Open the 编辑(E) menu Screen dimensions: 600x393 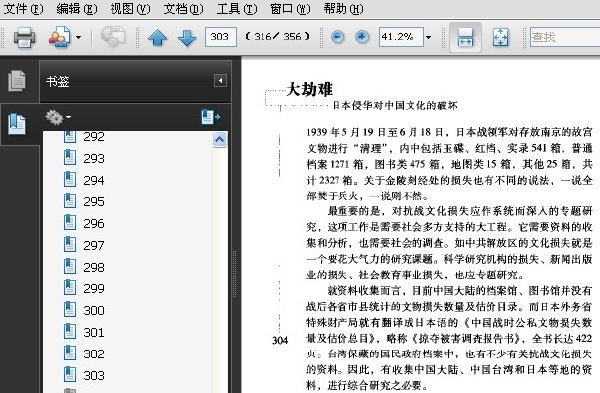click(77, 8)
